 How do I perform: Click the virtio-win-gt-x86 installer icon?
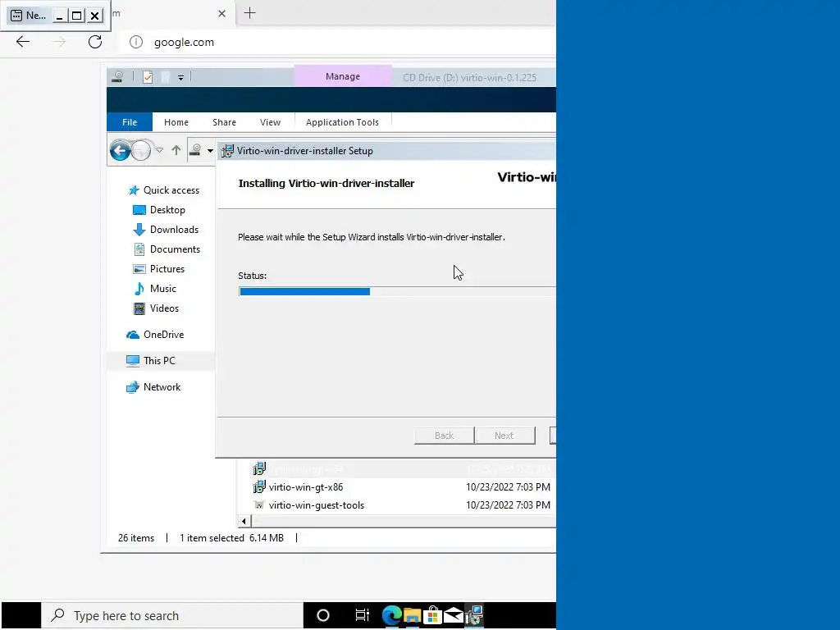tap(259, 487)
